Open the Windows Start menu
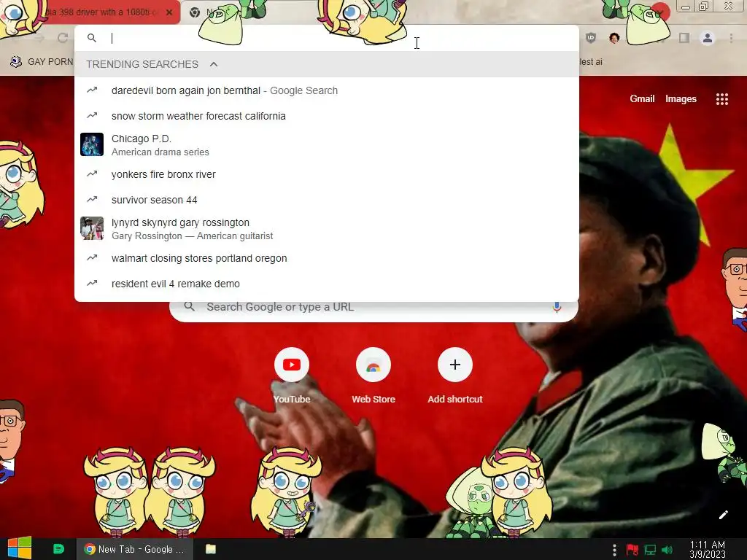Image resolution: width=747 pixels, height=560 pixels. pyautogui.click(x=19, y=548)
